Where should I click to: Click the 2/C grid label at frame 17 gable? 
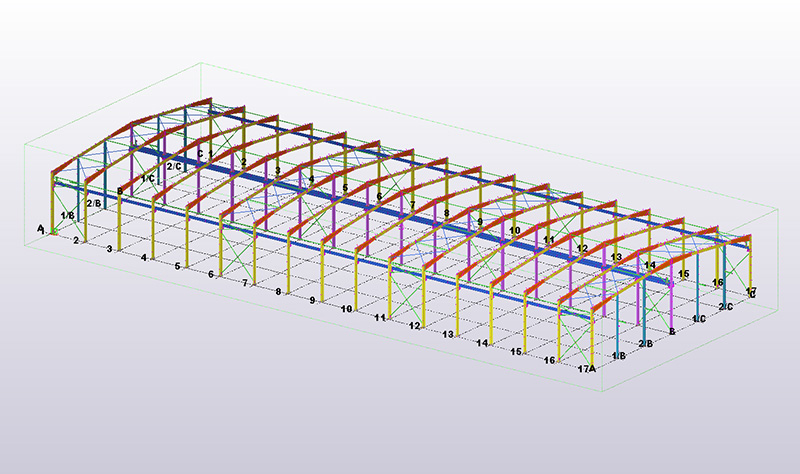click(726, 307)
